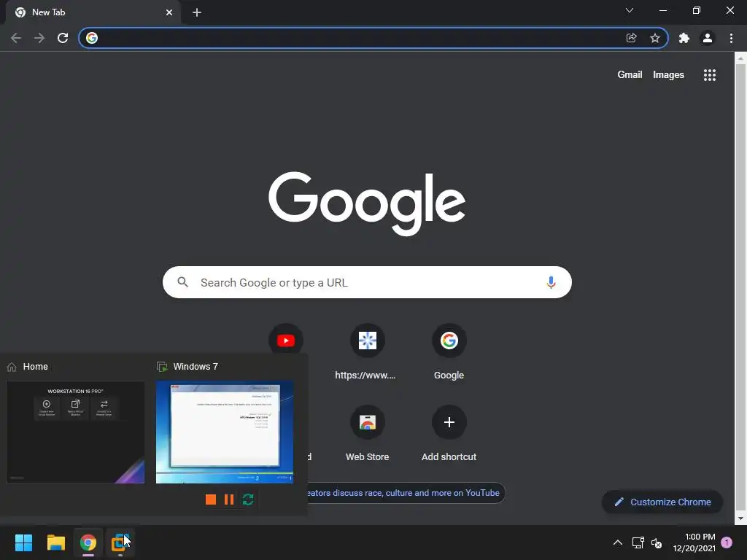This screenshot has width=747, height=560.
Task: Open the network status tray icon
Action: pyautogui.click(x=638, y=542)
